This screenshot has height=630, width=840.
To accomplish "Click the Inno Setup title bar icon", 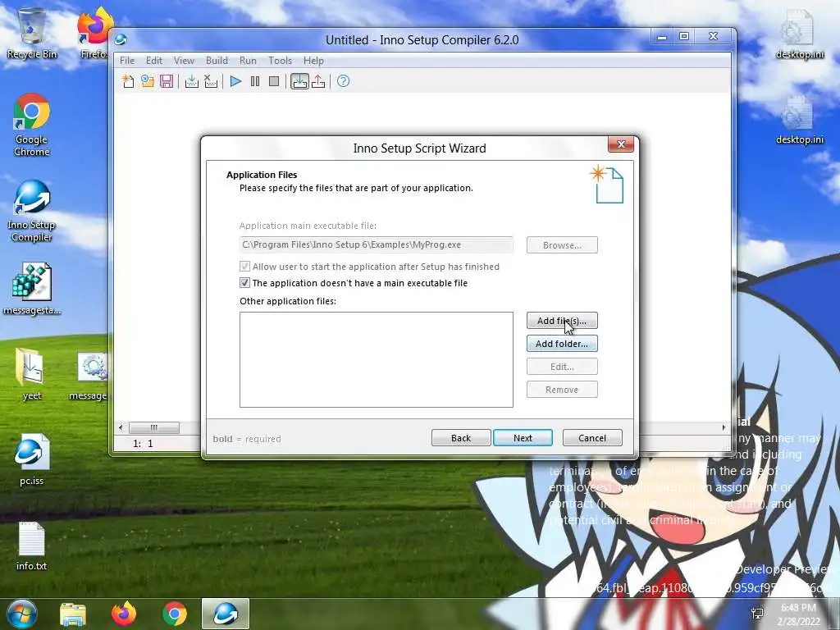I will 121,39.
